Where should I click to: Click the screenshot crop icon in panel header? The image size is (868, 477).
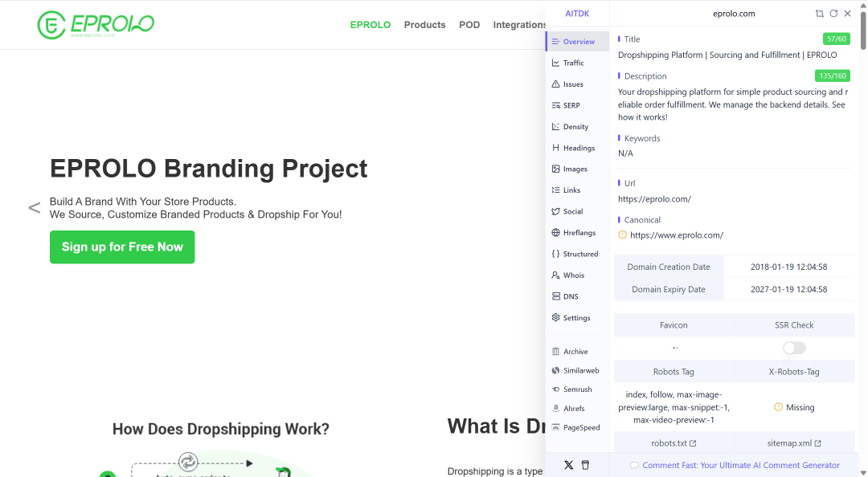[x=819, y=14]
